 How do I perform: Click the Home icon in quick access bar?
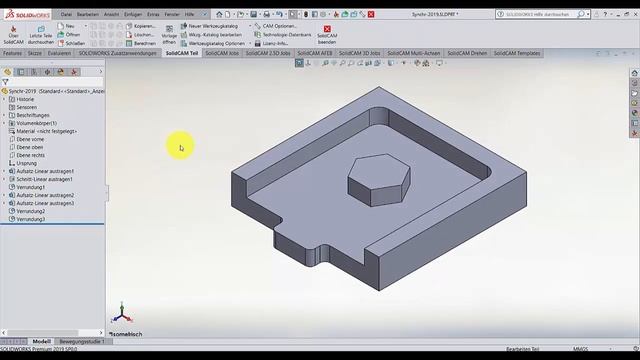click(219, 14)
